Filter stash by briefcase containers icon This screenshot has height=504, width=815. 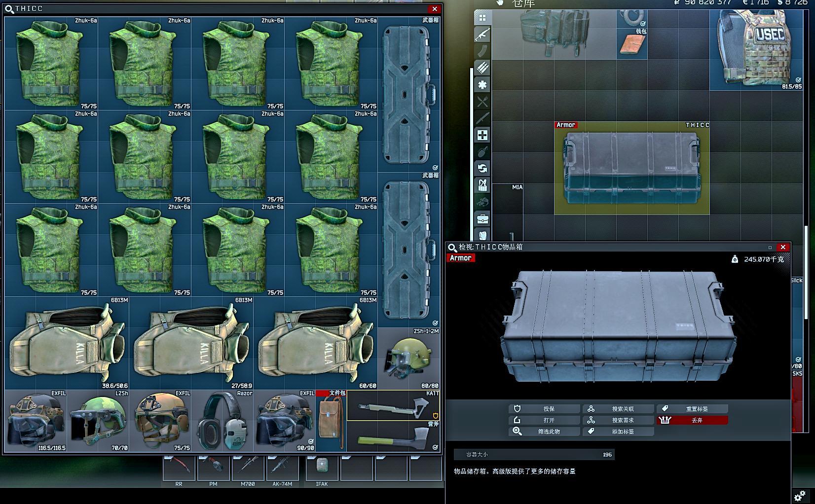[x=482, y=218]
